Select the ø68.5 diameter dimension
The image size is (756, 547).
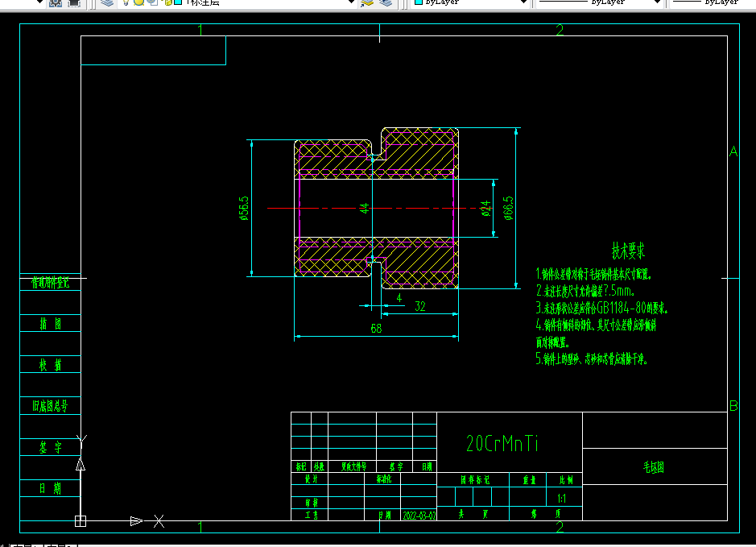(509, 208)
